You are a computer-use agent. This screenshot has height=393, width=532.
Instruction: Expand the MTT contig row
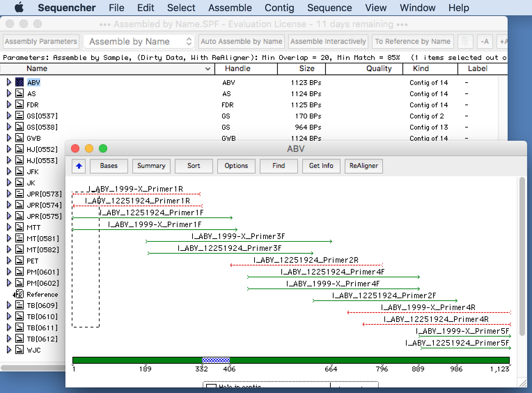[9, 227]
